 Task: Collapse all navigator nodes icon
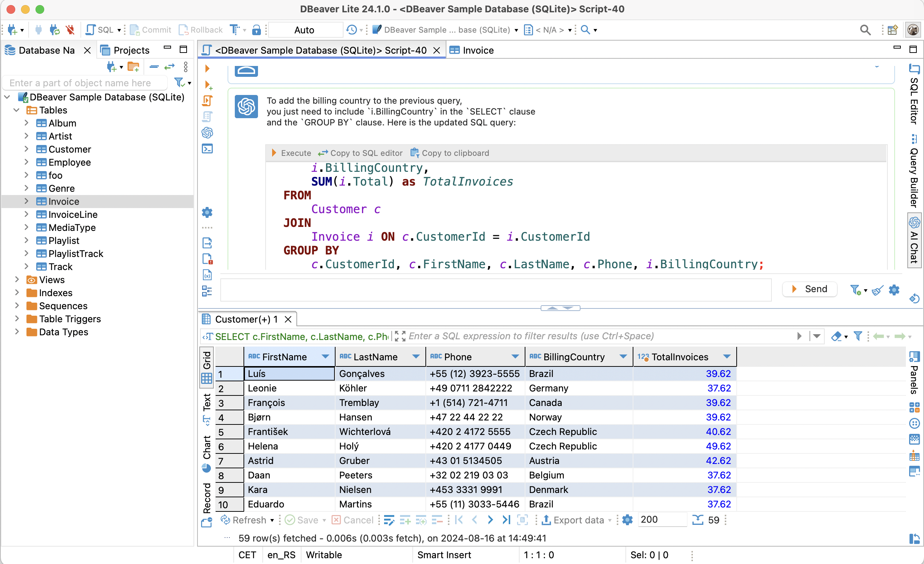pos(154,67)
